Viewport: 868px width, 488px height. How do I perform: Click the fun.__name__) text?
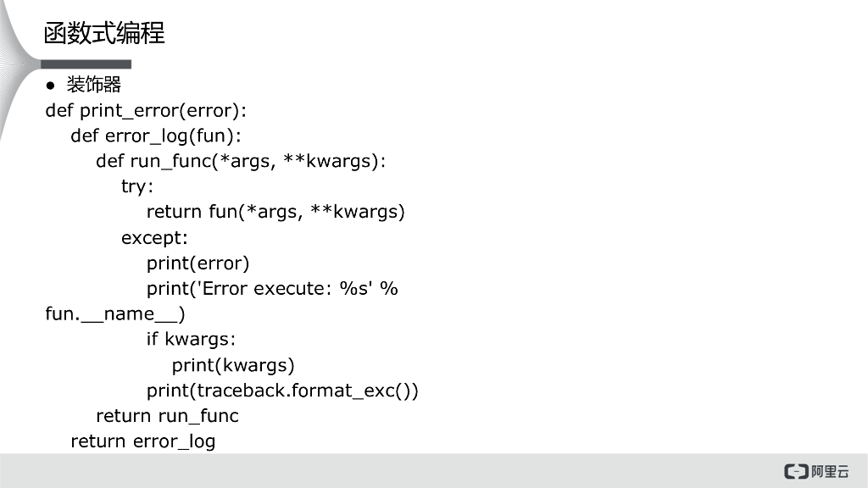click(x=115, y=314)
